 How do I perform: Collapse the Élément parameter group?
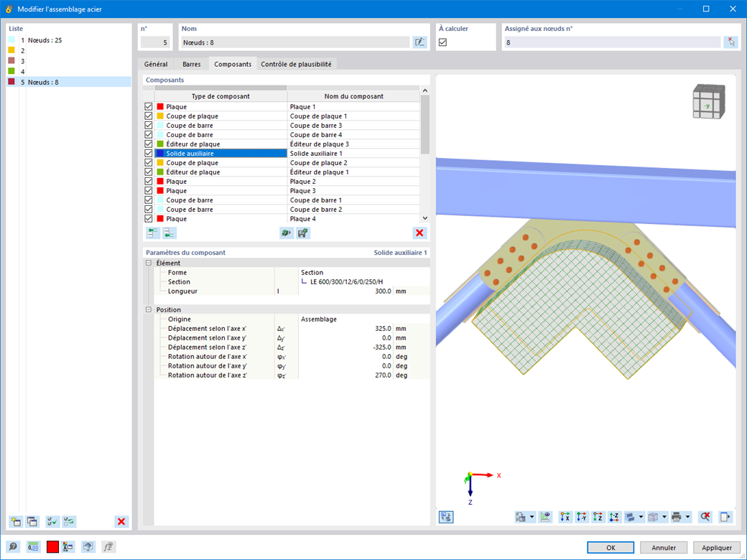tap(149, 263)
